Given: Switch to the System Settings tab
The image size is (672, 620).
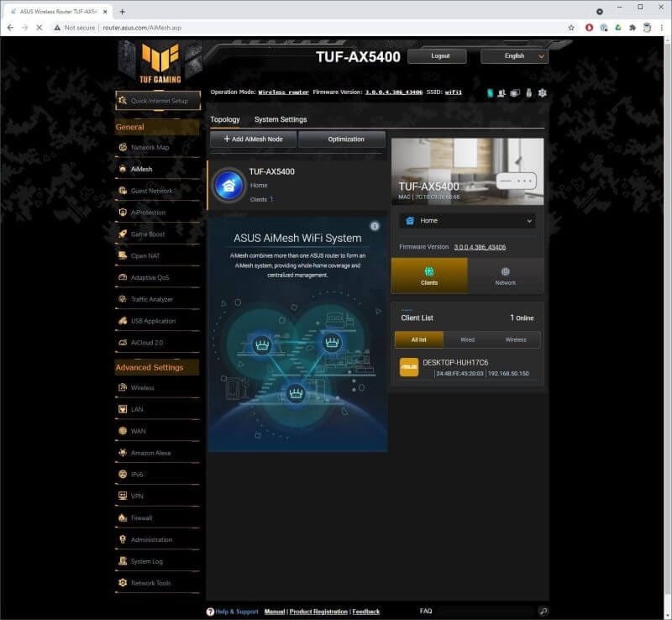Looking at the screenshot, I should pos(281,119).
